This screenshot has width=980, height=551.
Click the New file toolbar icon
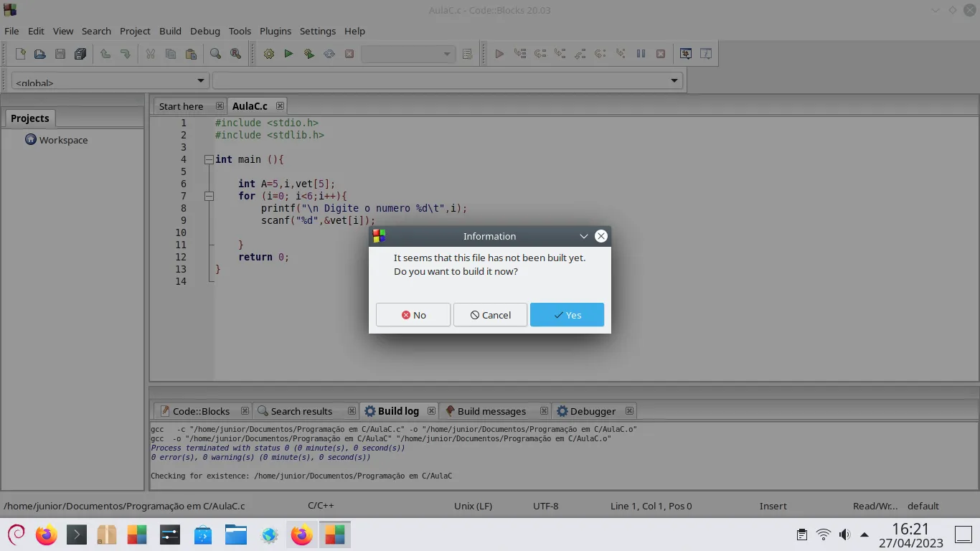[x=21, y=54]
